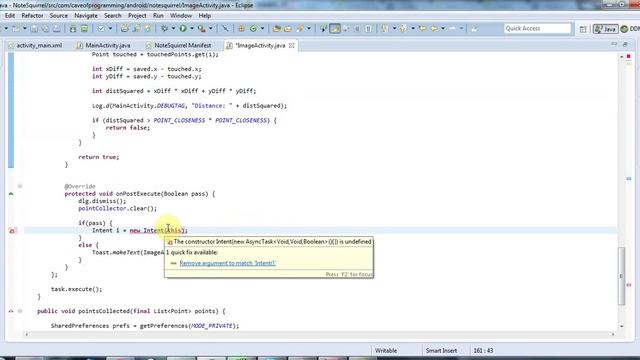Screen dimensions: 640x360
Task: Open the Debug configurations dropdown arrow
Action: 173,29
